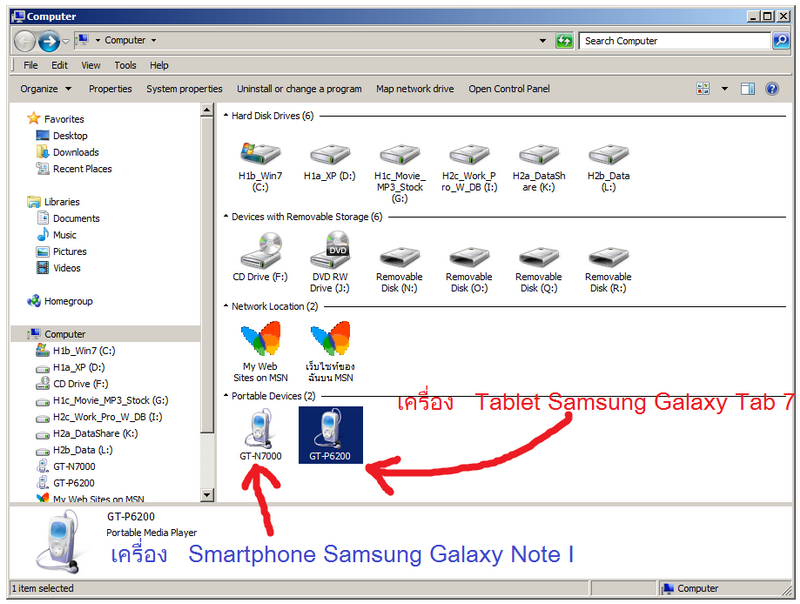
Task: Select the Removable Disk (O:) icon
Action: [x=469, y=257]
